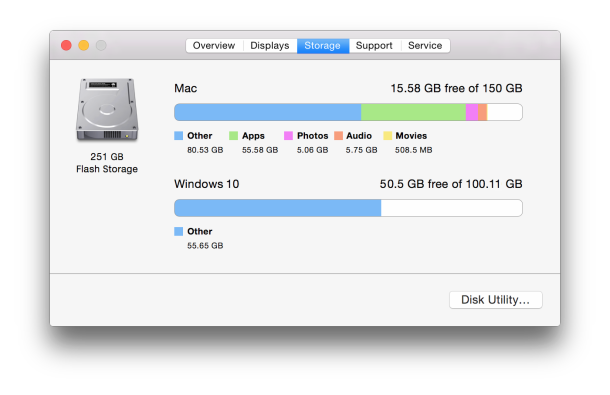Click the green Apps legend swatch
The width and height of the screenshot is (610, 395).
tap(233, 136)
